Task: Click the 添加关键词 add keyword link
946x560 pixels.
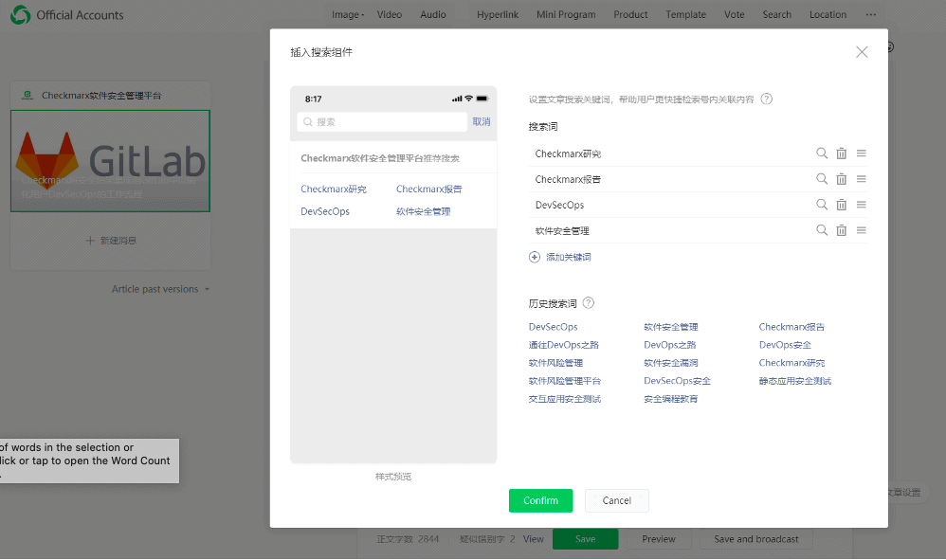Action: (569, 258)
